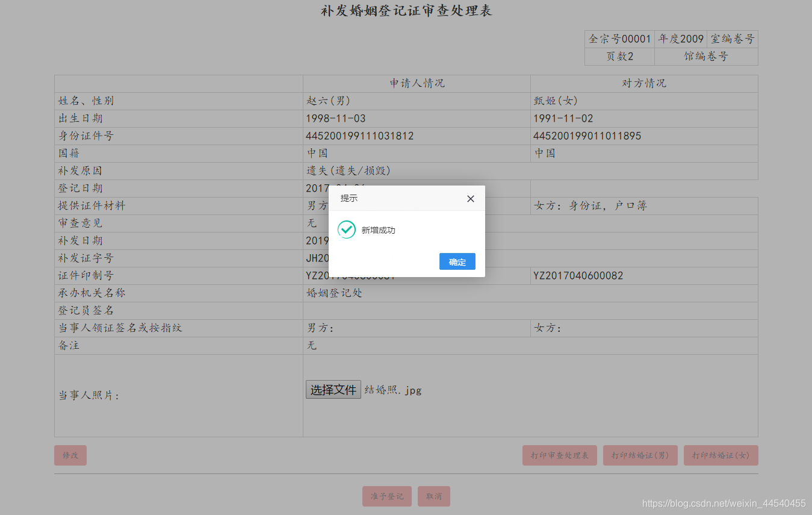812x515 pixels.
Task: Click the page title 补发婚姻登记证审查处理表
Action: click(406, 11)
